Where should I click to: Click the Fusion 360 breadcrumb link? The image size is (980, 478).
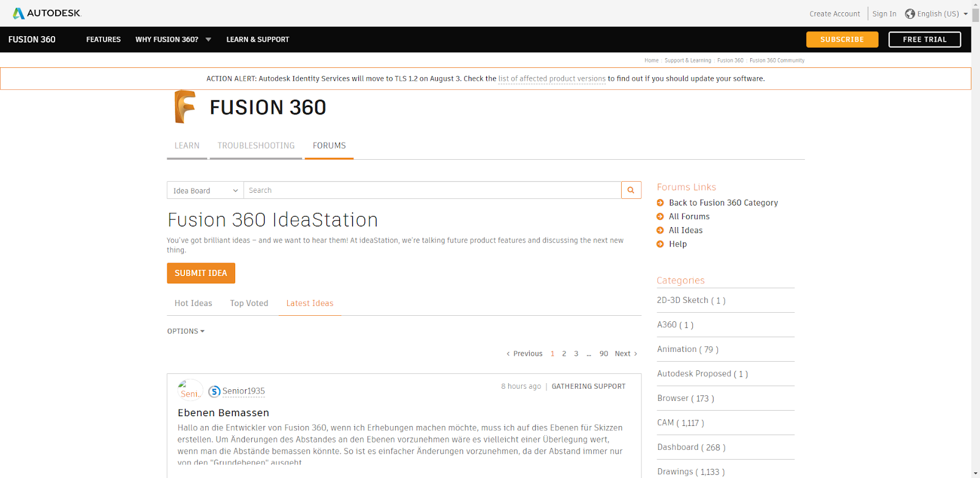tap(730, 61)
